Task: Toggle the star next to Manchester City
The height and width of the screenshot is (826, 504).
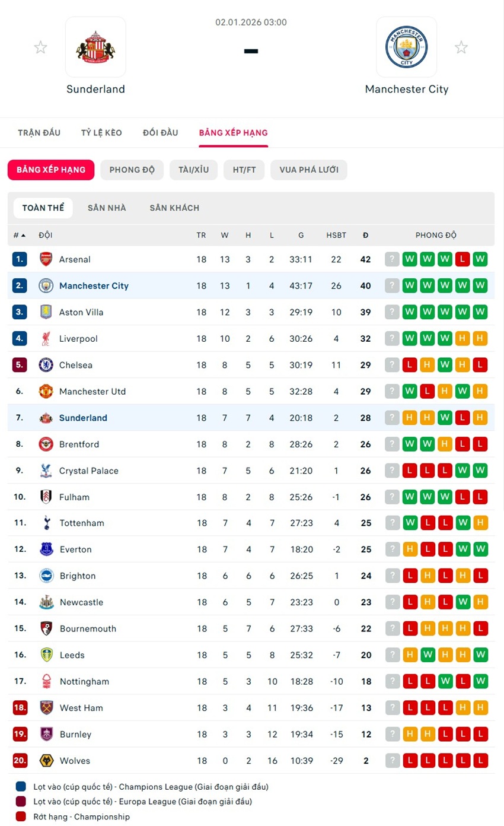Action: click(461, 47)
